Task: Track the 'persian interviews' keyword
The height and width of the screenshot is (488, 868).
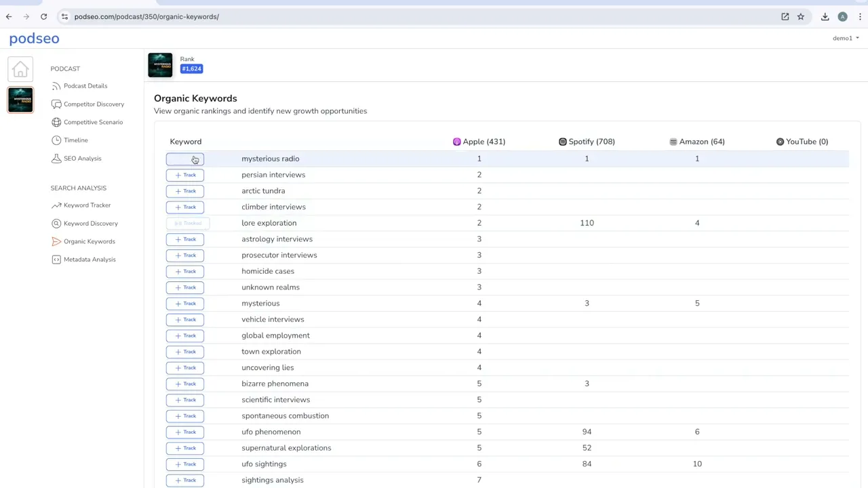Action: 185,175
